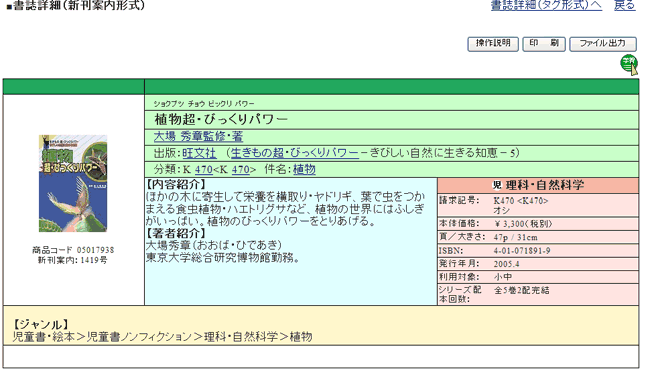Open subject link 植物
650x375 pixels.
pos(304,169)
